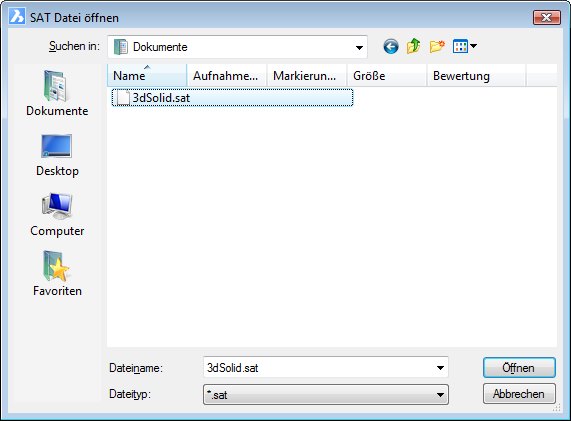Select Computer in the places sidebar
This screenshot has height=421, width=571.
click(x=57, y=215)
